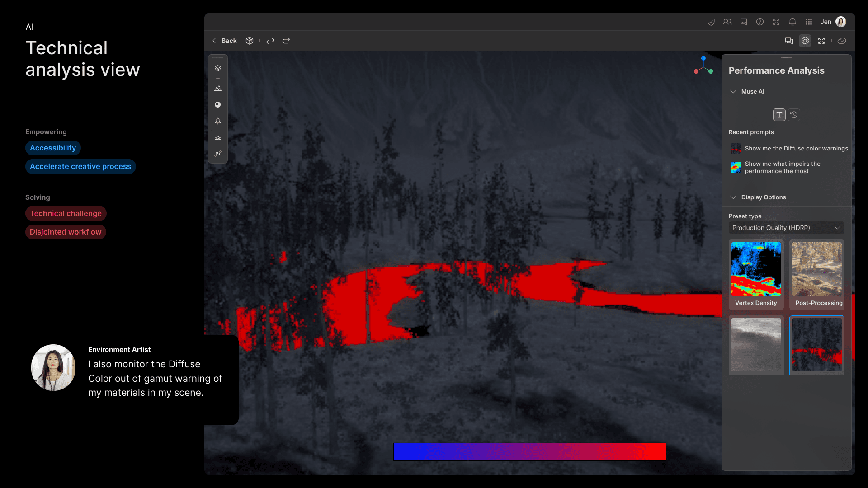The image size is (868, 488).
Task: Open Jen's user profile
Action: (x=841, y=22)
